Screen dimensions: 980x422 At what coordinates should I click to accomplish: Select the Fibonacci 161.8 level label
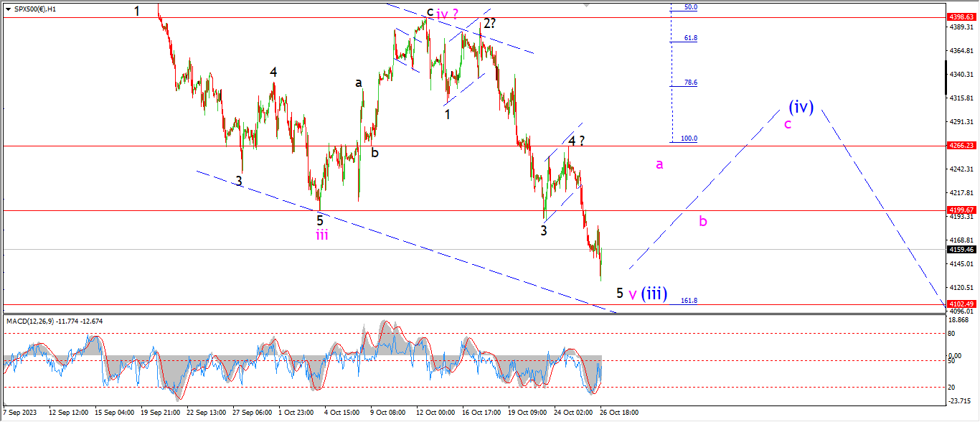click(689, 301)
